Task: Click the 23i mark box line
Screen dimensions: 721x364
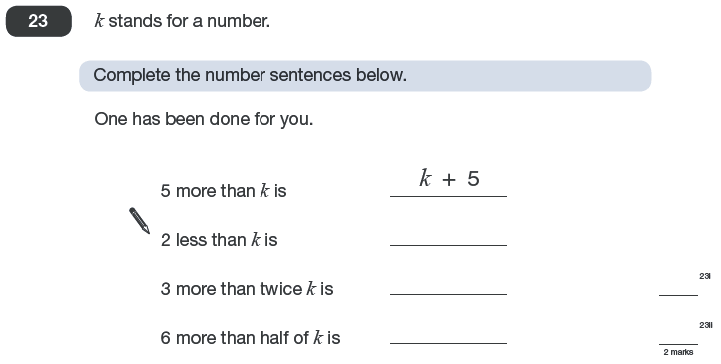Action: pyautogui.click(x=678, y=295)
